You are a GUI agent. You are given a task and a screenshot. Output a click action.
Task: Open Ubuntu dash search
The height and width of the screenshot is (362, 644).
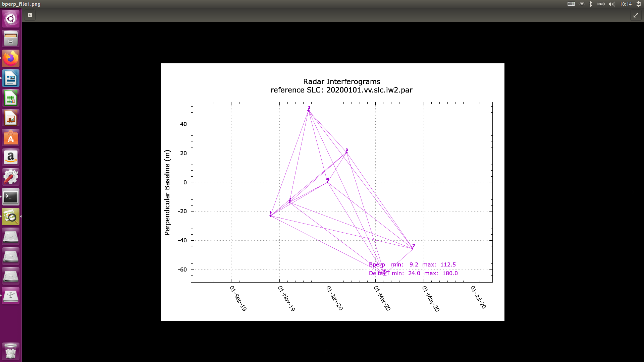pos(11,19)
